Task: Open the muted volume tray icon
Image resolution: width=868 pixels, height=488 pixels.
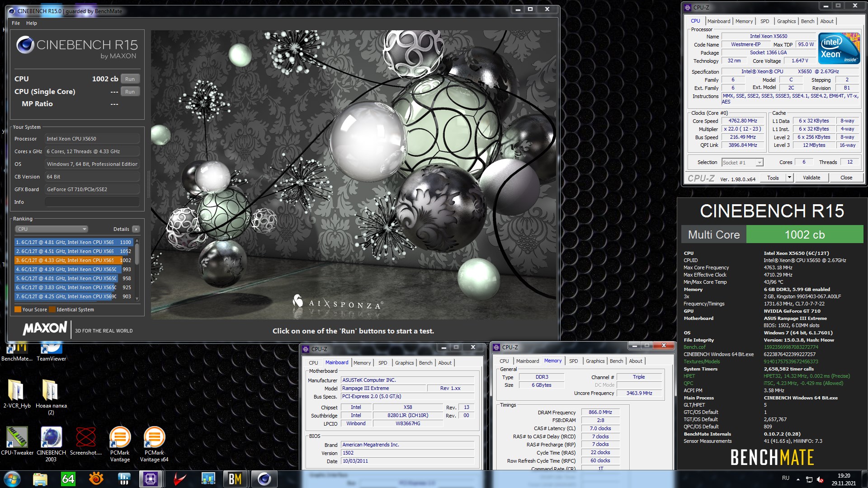Action: click(x=820, y=479)
